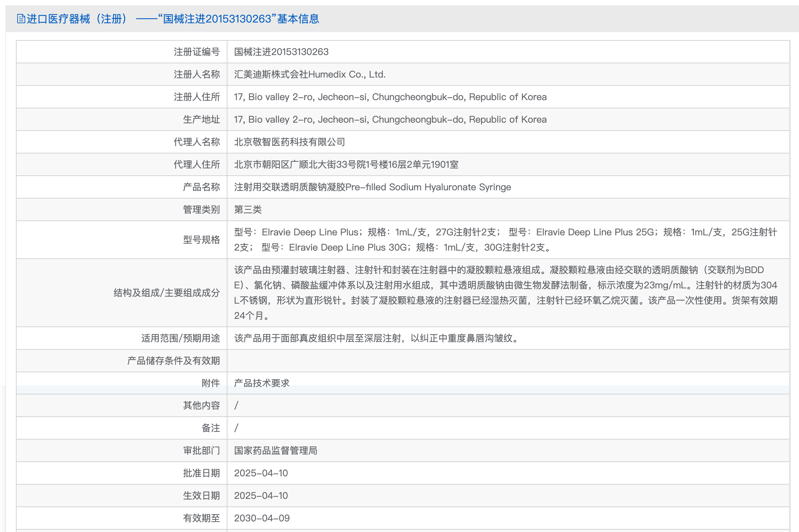Image resolution: width=799 pixels, height=532 pixels.
Task: Click the 型号规格 row label
Action: pyautogui.click(x=201, y=240)
